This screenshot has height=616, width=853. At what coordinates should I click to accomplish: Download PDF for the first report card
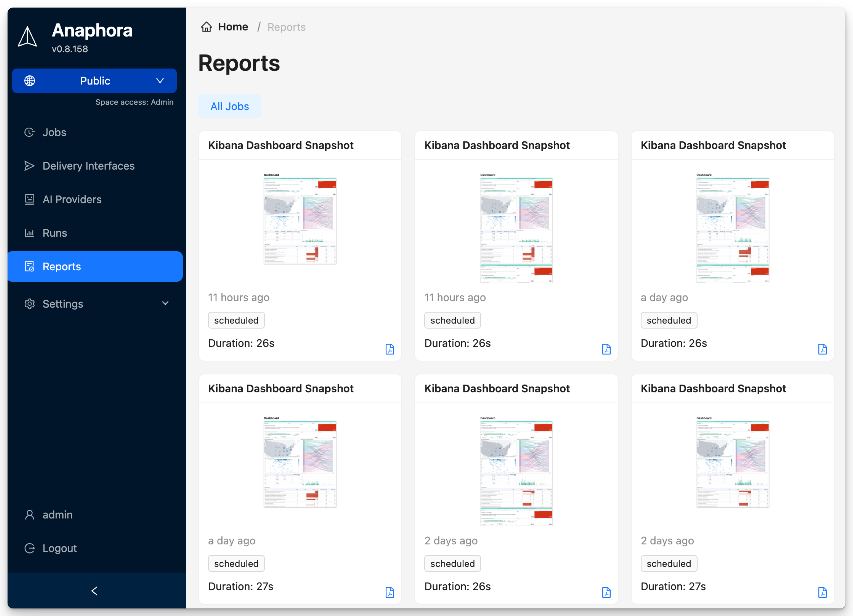tap(390, 349)
